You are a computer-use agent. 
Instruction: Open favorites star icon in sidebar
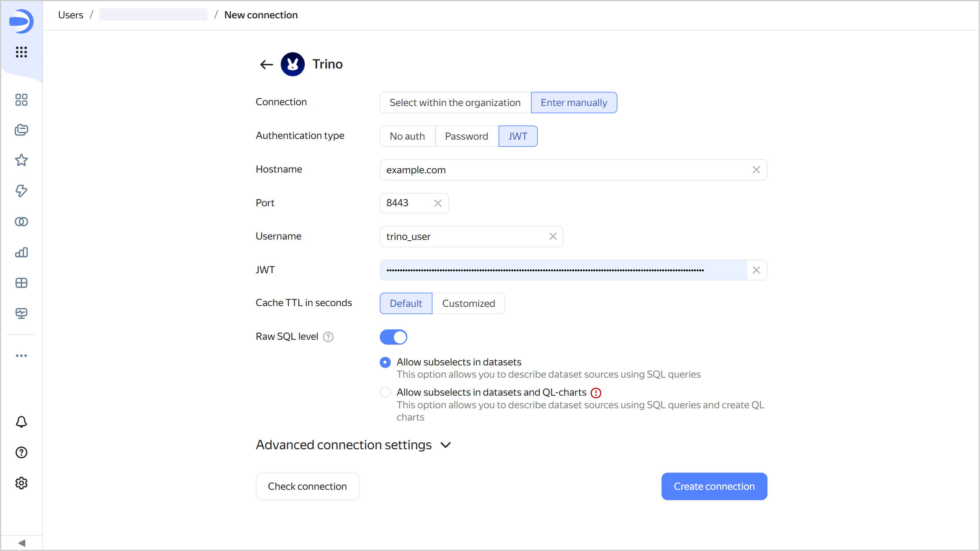click(x=21, y=160)
